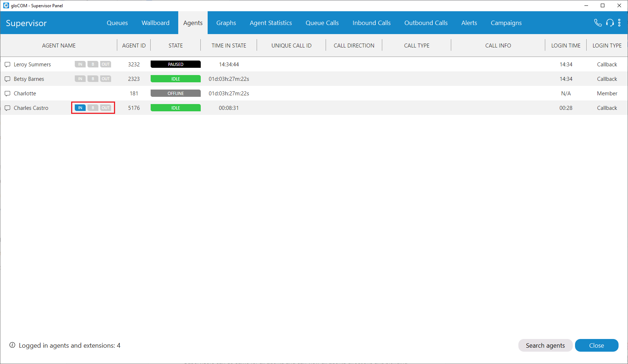Viewport: 628px width, 364px height.
Task: Click the gloCOM app logo in title bar
Action: (6, 5)
